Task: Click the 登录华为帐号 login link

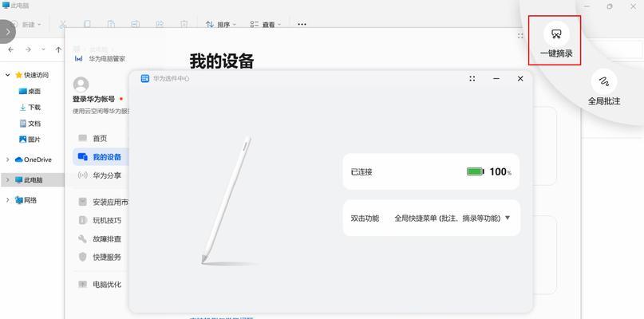Action: (93, 99)
